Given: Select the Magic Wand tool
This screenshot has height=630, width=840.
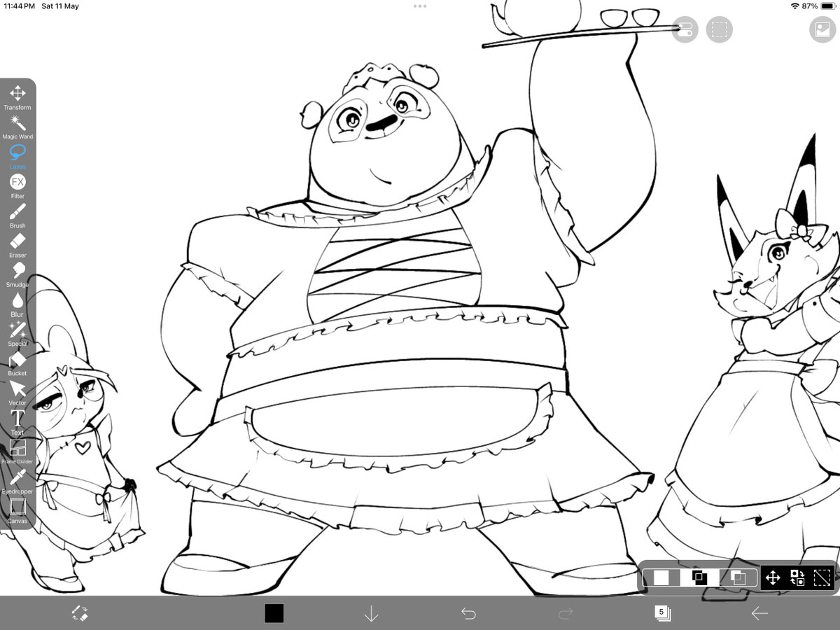Looking at the screenshot, I should tap(17, 127).
